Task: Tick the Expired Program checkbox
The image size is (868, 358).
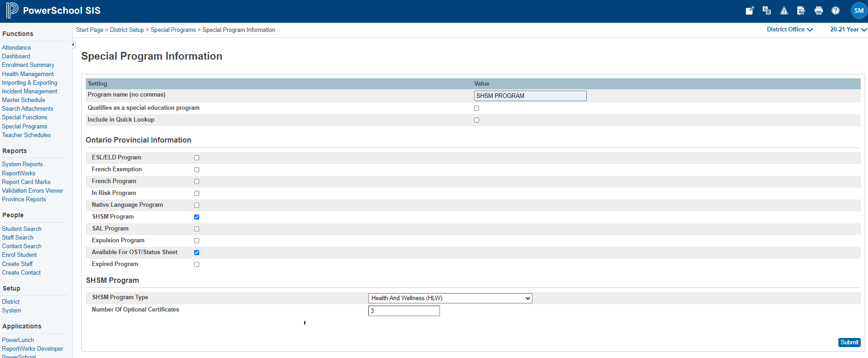Action: click(x=197, y=264)
